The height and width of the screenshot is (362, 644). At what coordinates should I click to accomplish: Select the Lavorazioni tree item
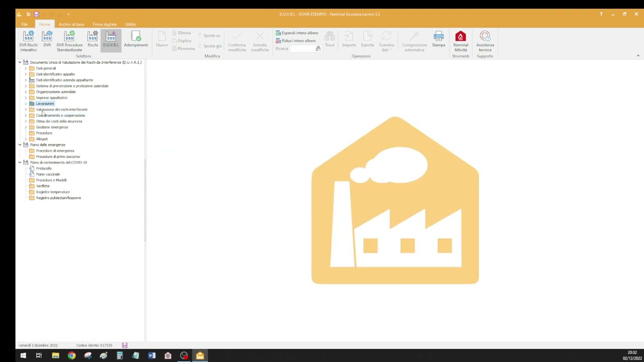pos(45,104)
